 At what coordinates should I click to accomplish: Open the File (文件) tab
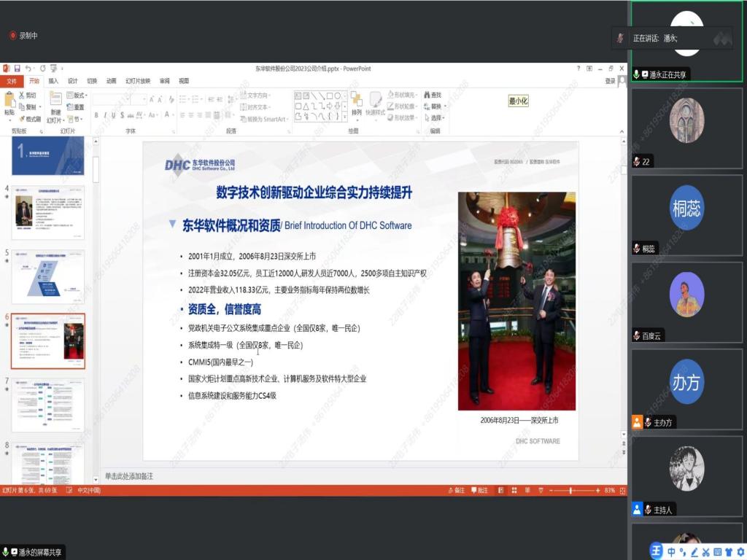tap(12, 82)
